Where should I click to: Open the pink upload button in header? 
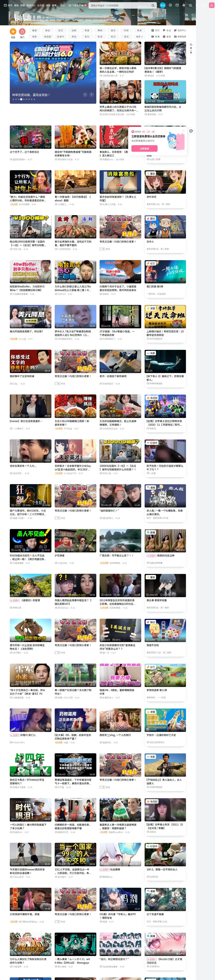[212, 5]
